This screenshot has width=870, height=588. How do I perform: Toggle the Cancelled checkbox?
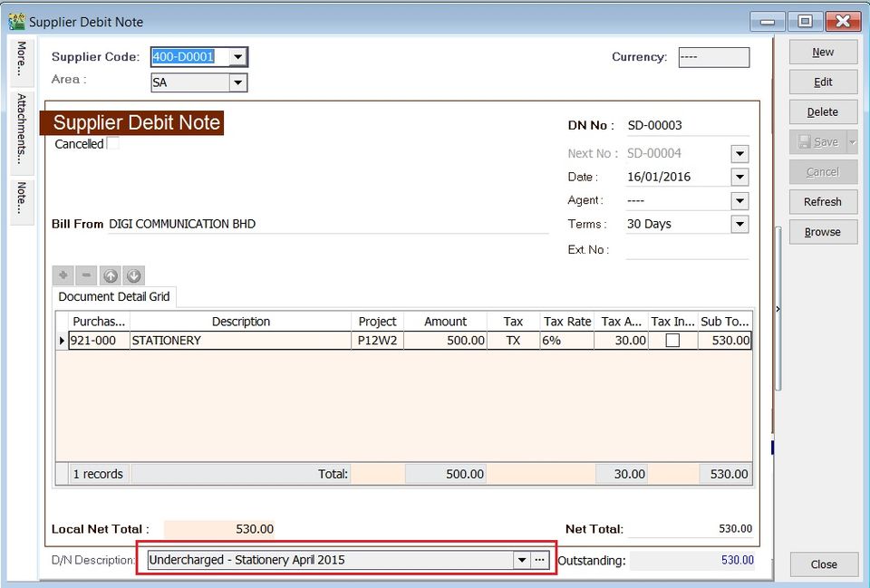click(x=112, y=142)
